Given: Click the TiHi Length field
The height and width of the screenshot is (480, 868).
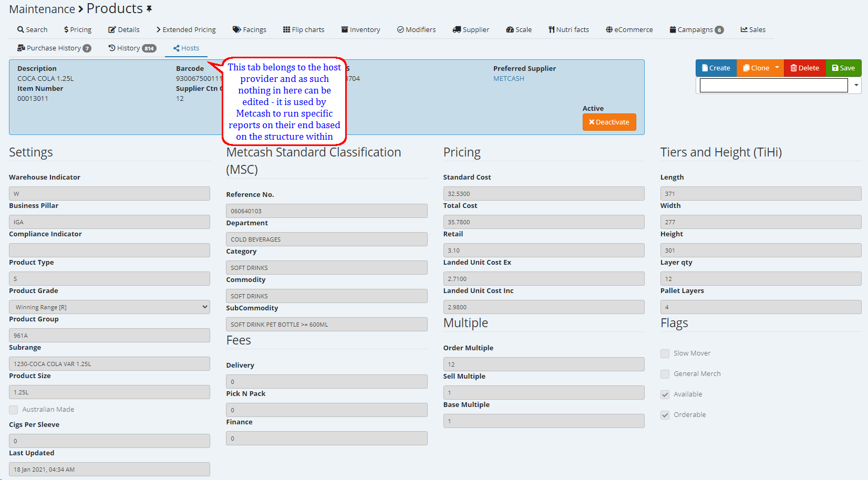Looking at the screenshot, I should click(761, 194).
